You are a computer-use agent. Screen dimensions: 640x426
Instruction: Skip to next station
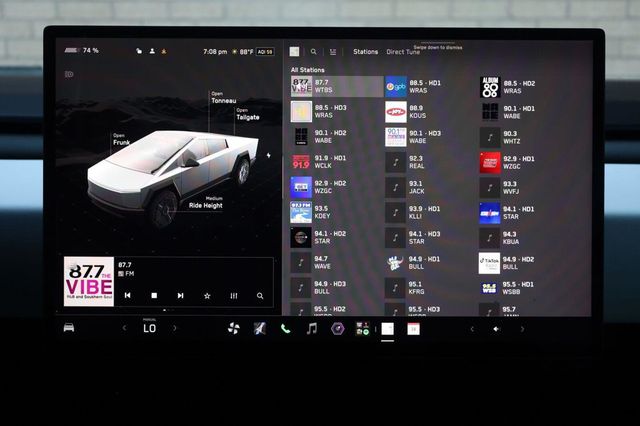(x=180, y=295)
